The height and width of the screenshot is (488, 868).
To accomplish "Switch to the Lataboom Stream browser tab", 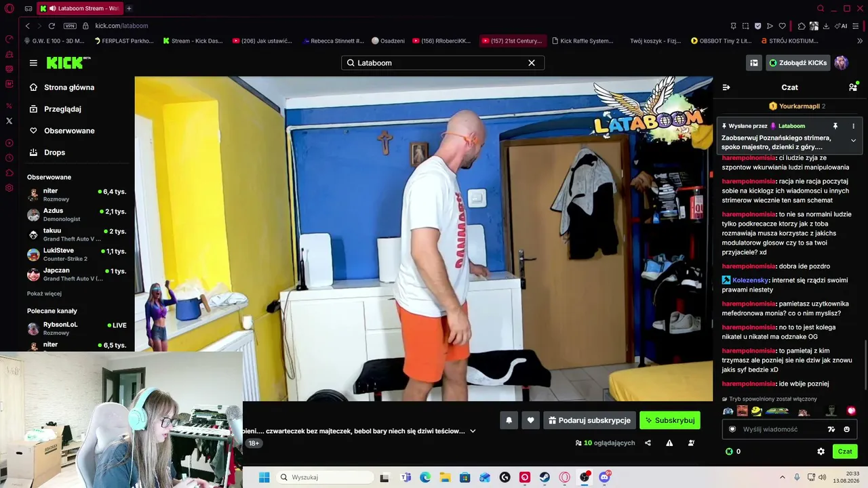I will click(80, 8).
